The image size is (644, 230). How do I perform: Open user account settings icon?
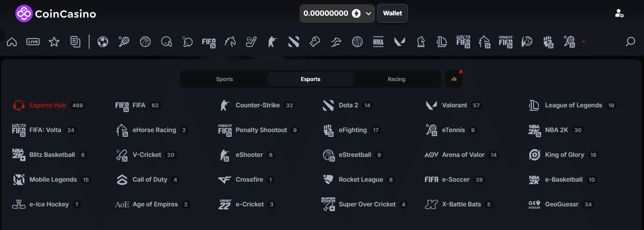click(x=619, y=13)
